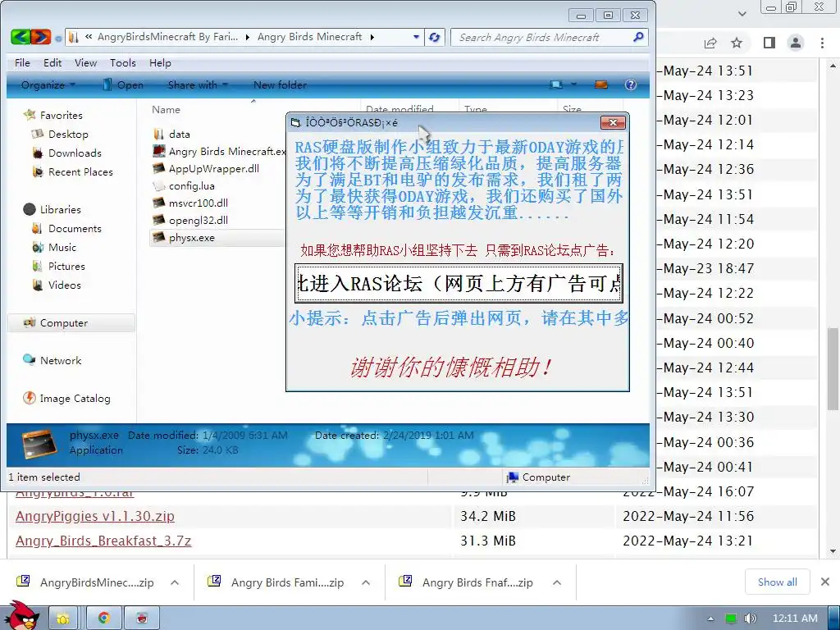Image resolution: width=840 pixels, height=630 pixels.
Task: Click the Angry Bird Start button
Action: click(21, 615)
